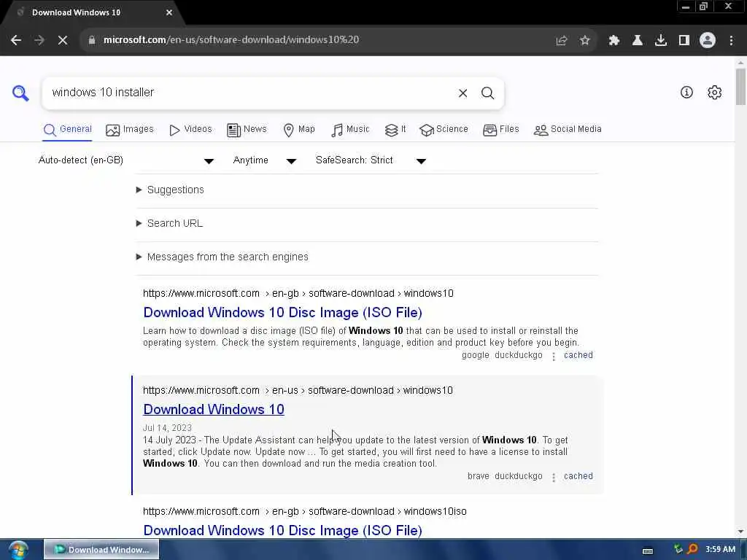The width and height of the screenshot is (747, 560).
Task: Switch to the Social Media tab
Action: (x=568, y=130)
